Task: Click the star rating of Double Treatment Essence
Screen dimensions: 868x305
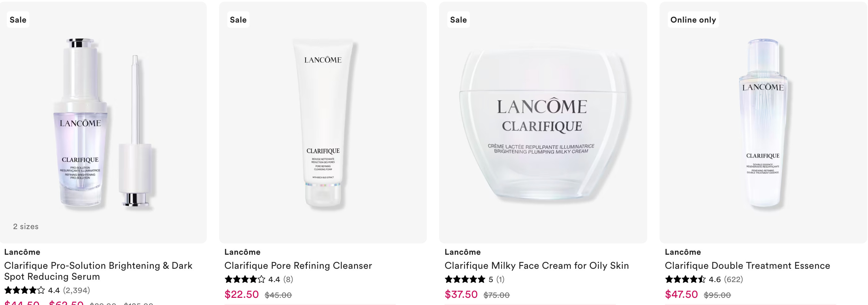Action: (x=685, y=279)
